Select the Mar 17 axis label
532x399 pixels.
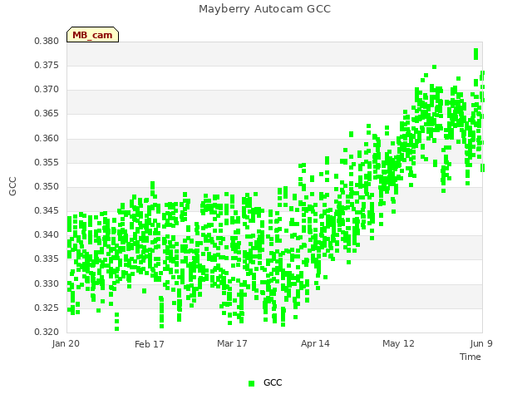(x=232, y=343)
